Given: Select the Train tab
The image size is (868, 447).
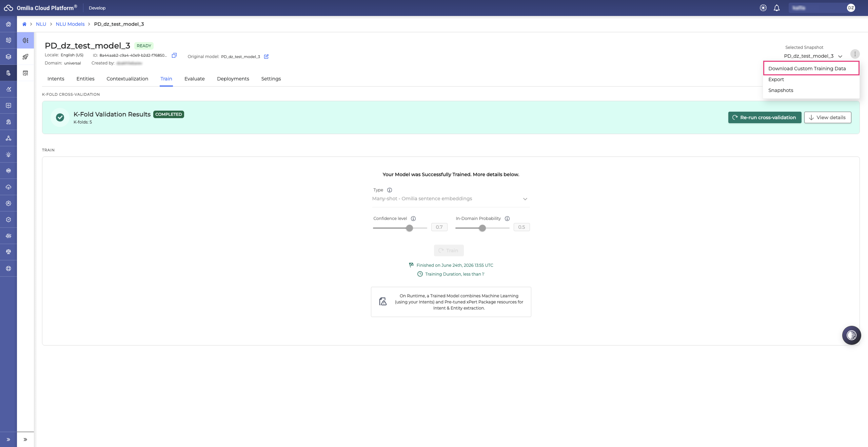Looking at the screenshot, I should [x=166, y=79].
